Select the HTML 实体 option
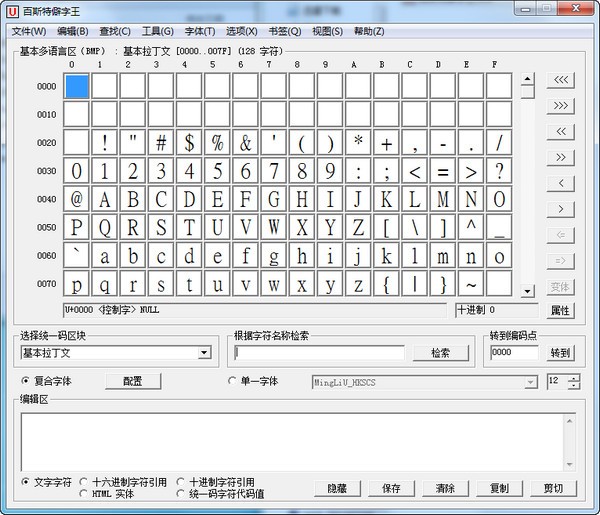 pos(83,494)
